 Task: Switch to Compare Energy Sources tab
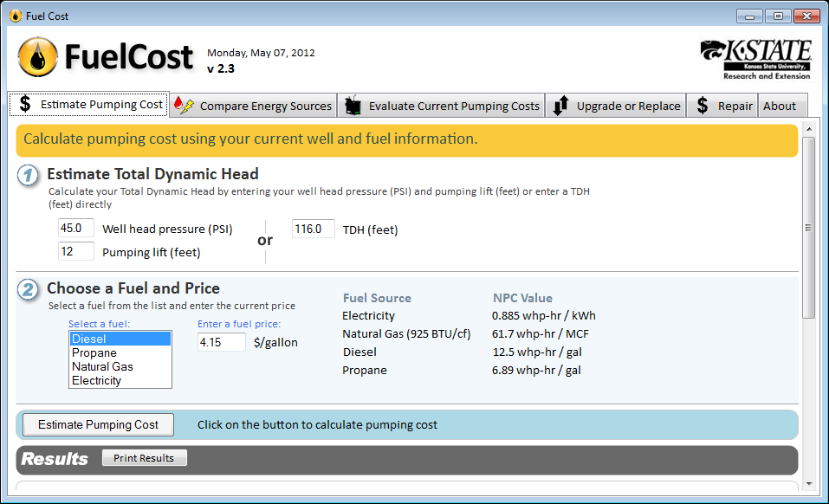(x=253, y=106)
